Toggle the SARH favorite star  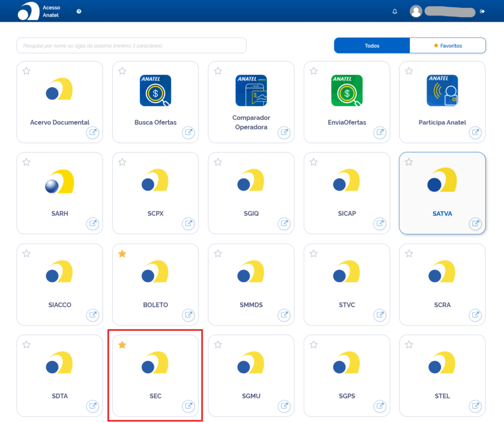click(x=27, y=162)
